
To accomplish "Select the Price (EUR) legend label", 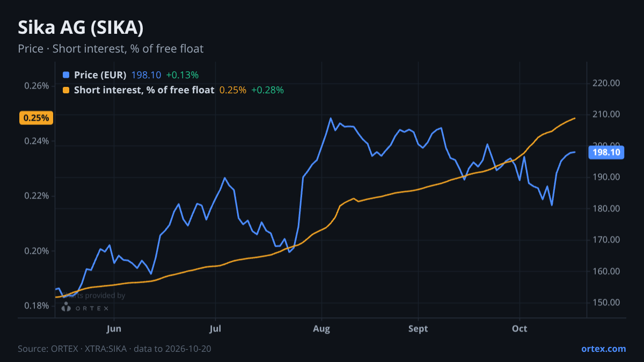I will (100, 75).
